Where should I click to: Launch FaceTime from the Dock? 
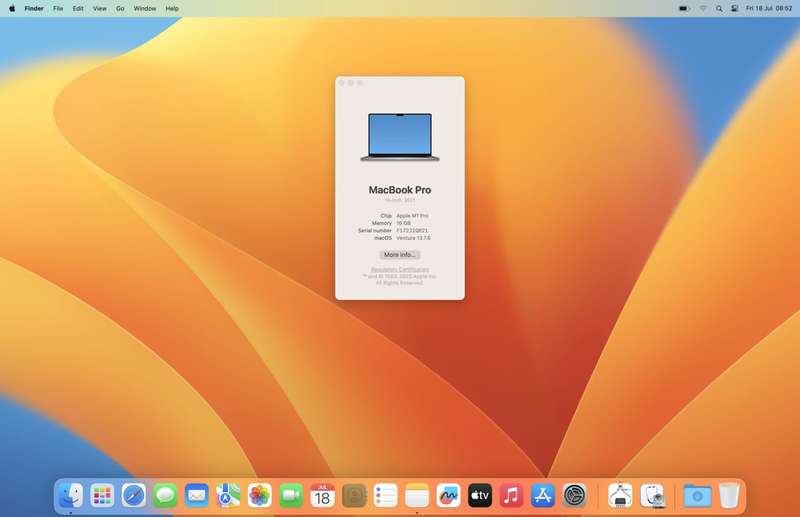[291, 495]
